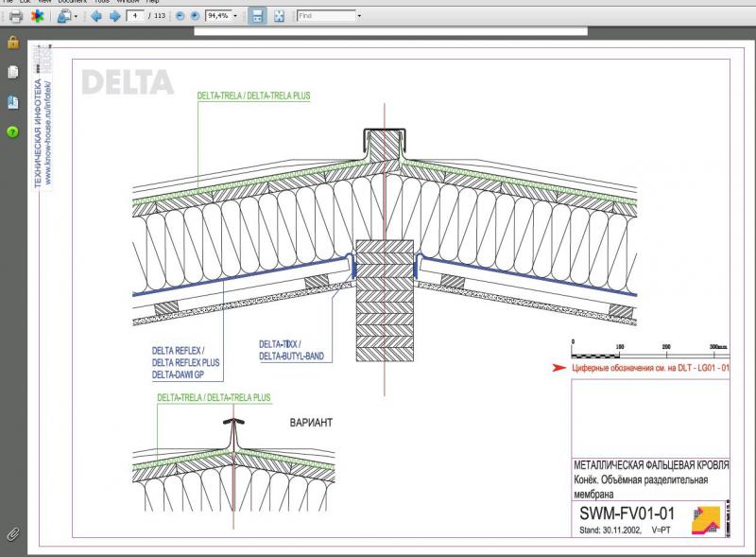
Task: Open the Document menu
Action: click(73, 2)
